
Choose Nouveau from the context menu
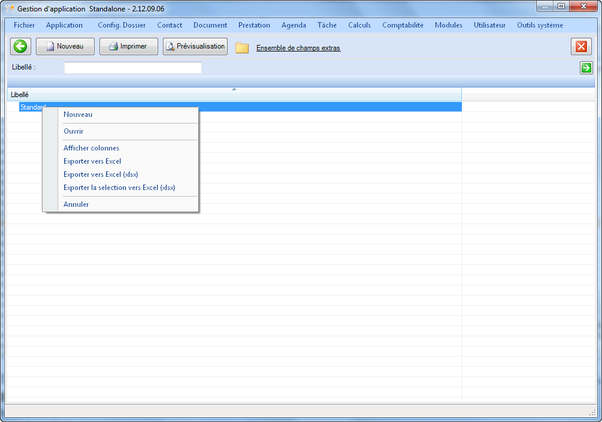pyautogui.click(x=78, y=115)
